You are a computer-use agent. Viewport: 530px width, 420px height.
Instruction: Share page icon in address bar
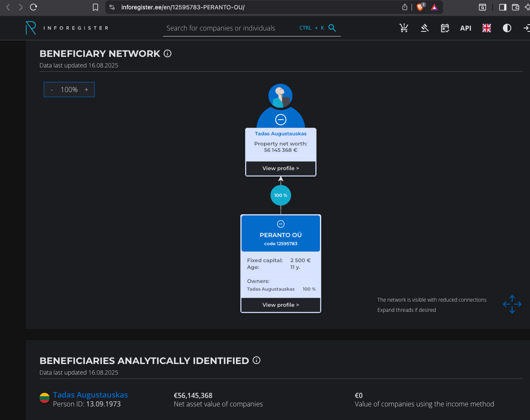click(x=405, y=7)
